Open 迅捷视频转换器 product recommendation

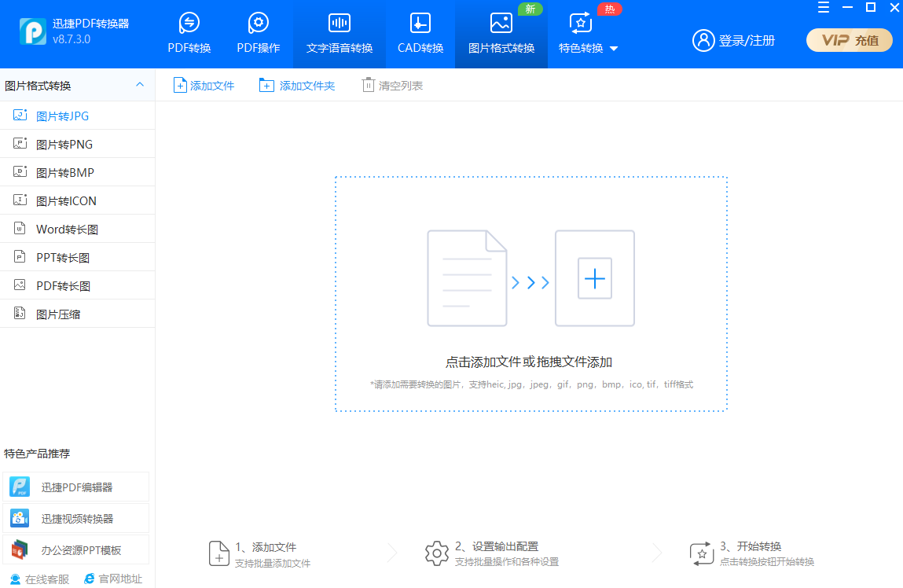pyautogui.click(x=76, y=519)
